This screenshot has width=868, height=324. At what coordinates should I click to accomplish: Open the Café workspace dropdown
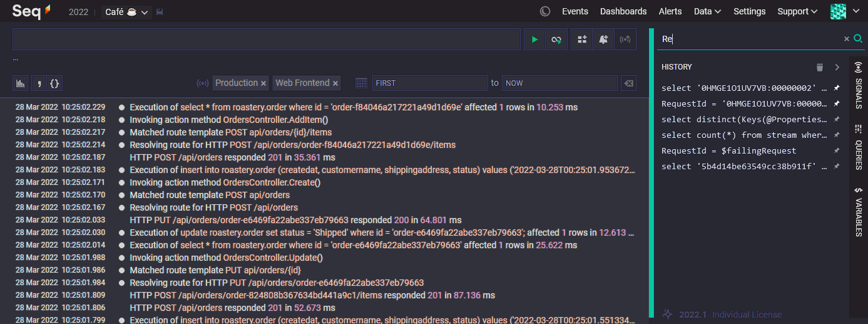[x=128, y=12]
